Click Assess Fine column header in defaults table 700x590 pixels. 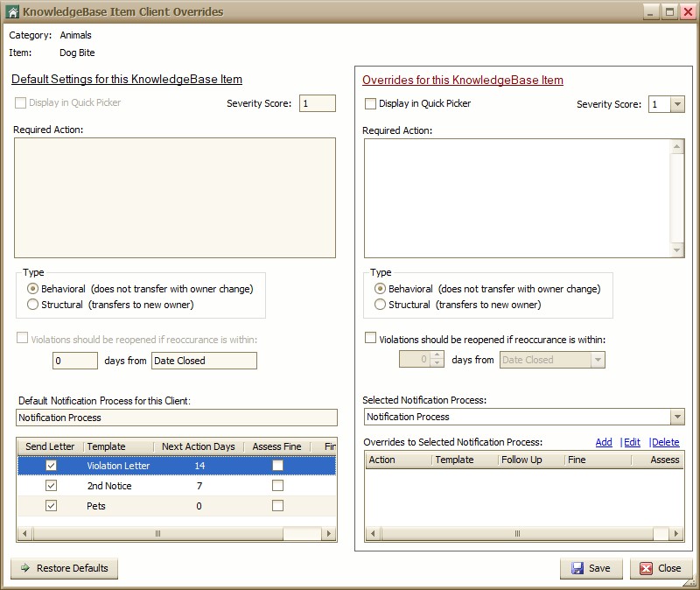pos(276,446)
